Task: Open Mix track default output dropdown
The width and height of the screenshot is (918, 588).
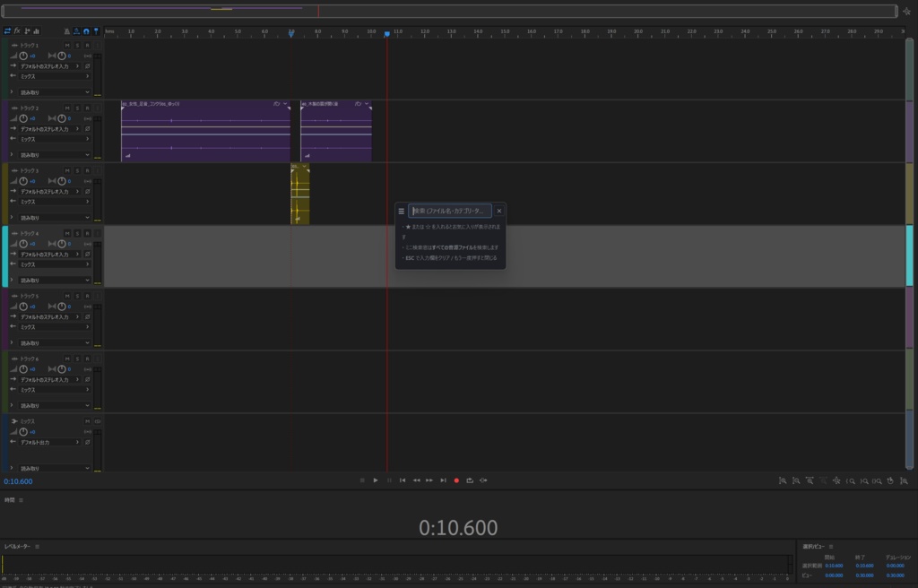Action: pos(50,442)
